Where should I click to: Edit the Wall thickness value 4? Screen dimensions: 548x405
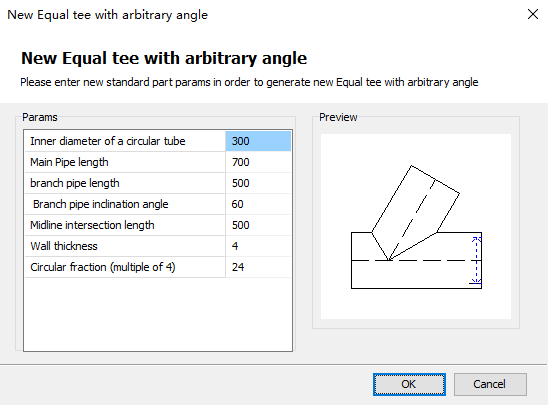(x=258, y=246)
